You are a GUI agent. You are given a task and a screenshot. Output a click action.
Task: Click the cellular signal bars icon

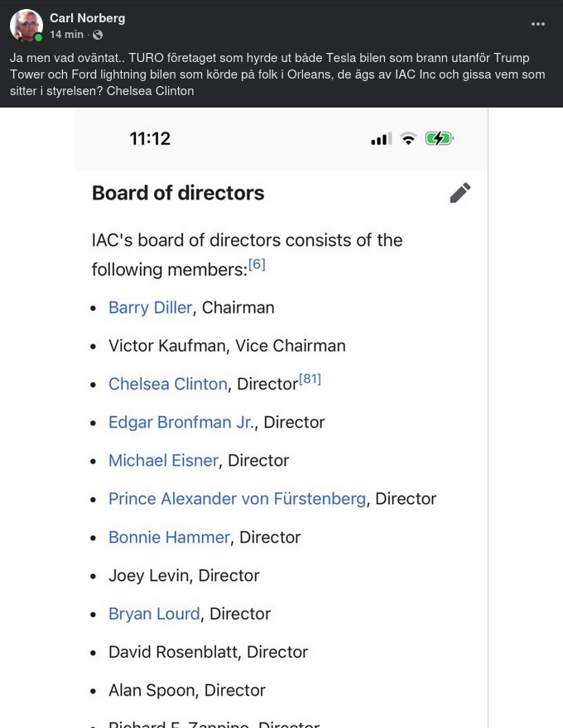click(382, 139)
